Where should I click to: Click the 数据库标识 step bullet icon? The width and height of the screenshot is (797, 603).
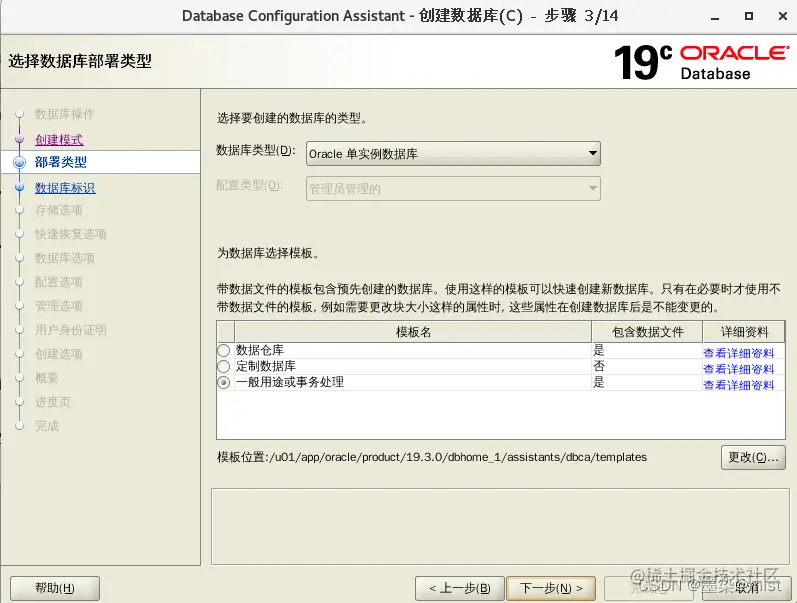click(x=19, y=188)
